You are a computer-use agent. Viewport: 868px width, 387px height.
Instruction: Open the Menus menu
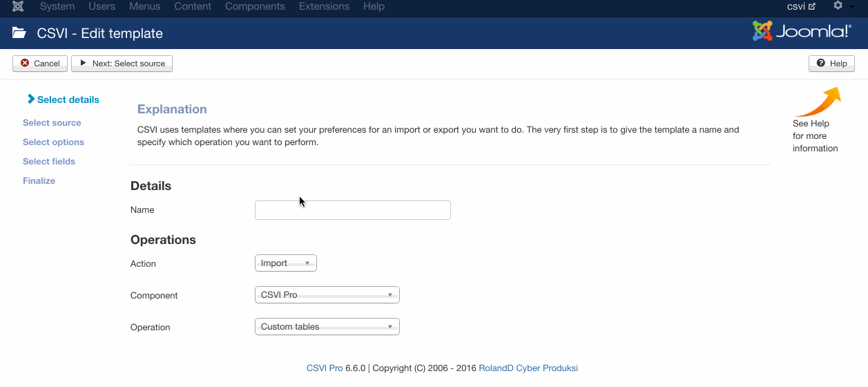point(145,6)
